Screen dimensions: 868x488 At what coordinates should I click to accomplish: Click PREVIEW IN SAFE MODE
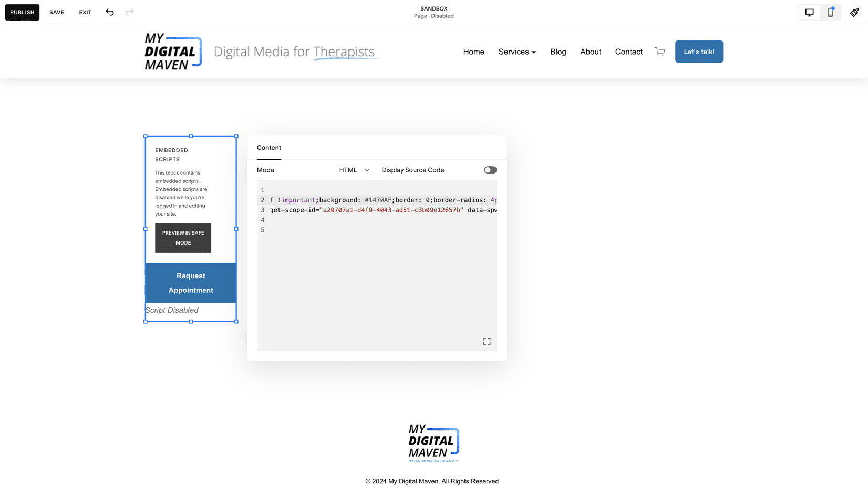click(183, 238)
